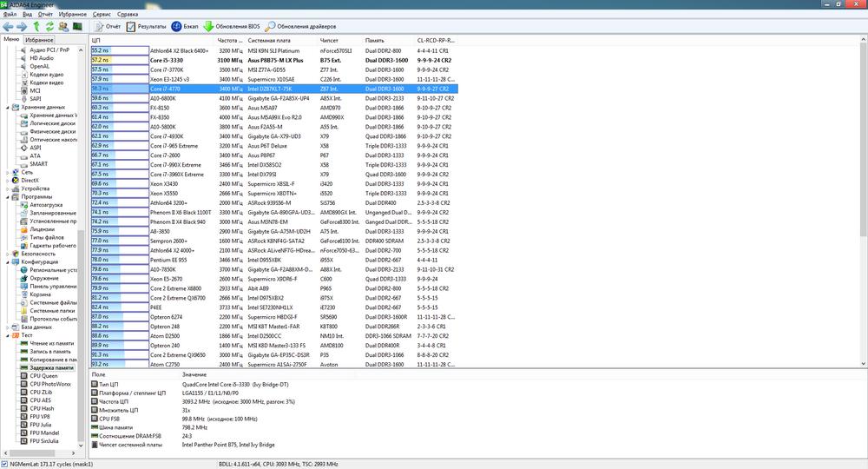Select FPU Julia benchmark
The image size is (868, 469).
click(41, 425)
